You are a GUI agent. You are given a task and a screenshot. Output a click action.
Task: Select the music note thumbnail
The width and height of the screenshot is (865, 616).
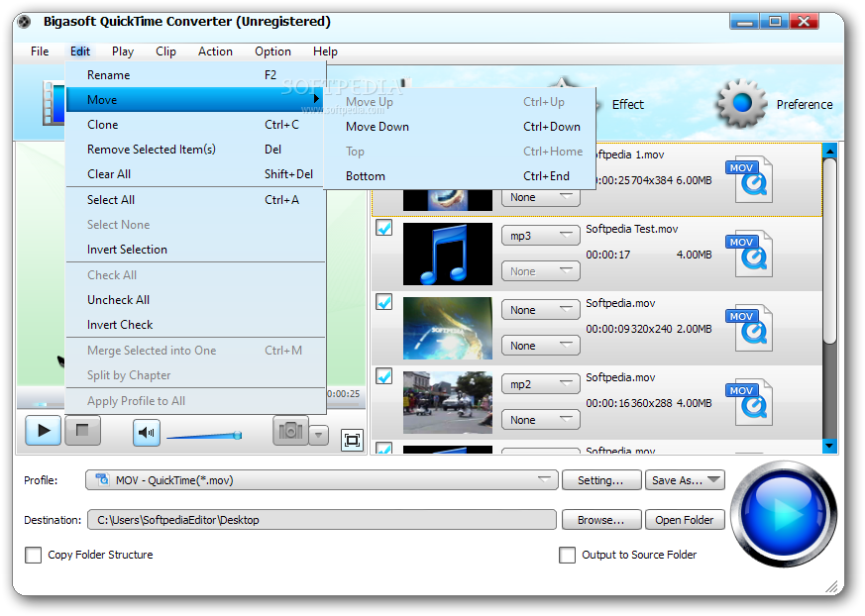[x=448, y=254]
